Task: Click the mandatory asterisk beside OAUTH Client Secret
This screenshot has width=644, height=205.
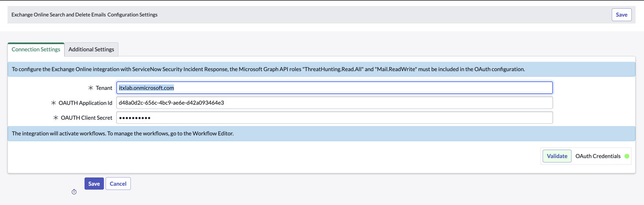Action: click(x=56, y=118)
